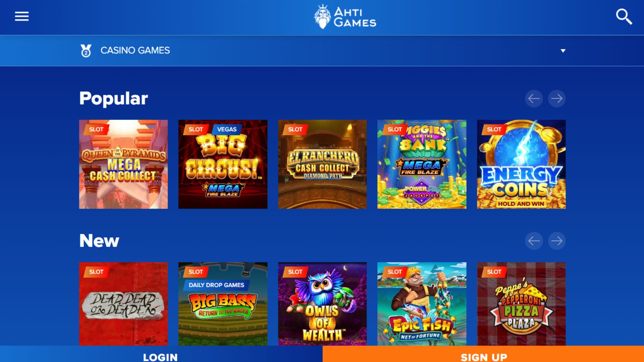Select Peppe's Pepperoni Pizza Plaza game
The image size is (644, 362).
tap(521, 304)
